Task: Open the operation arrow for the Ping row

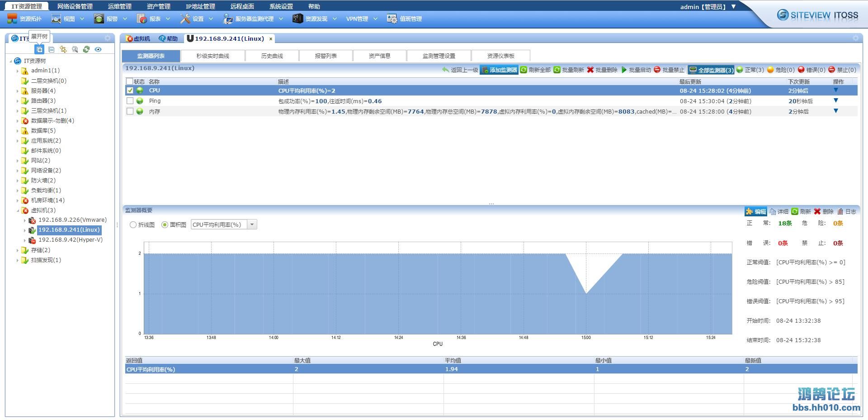Action: pyautogui.click(x=836, y=100)
